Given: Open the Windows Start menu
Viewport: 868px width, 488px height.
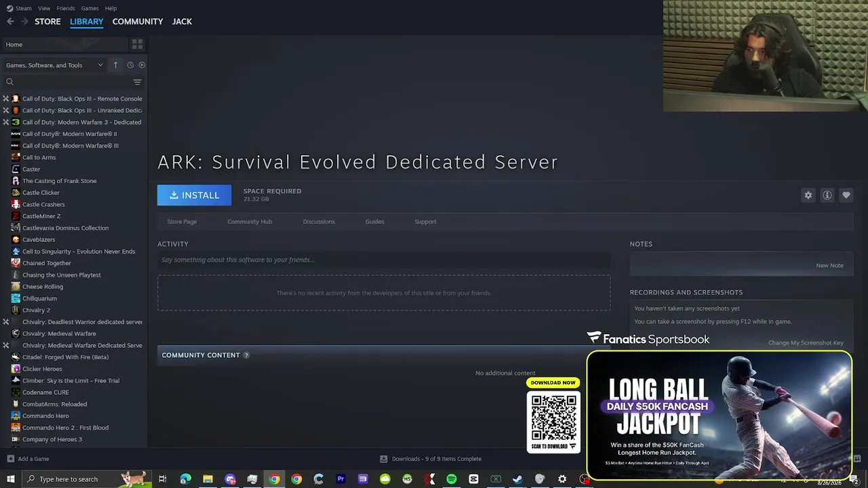Looking at the screenshot, I should pyautogui.click(x=10, y=479).
